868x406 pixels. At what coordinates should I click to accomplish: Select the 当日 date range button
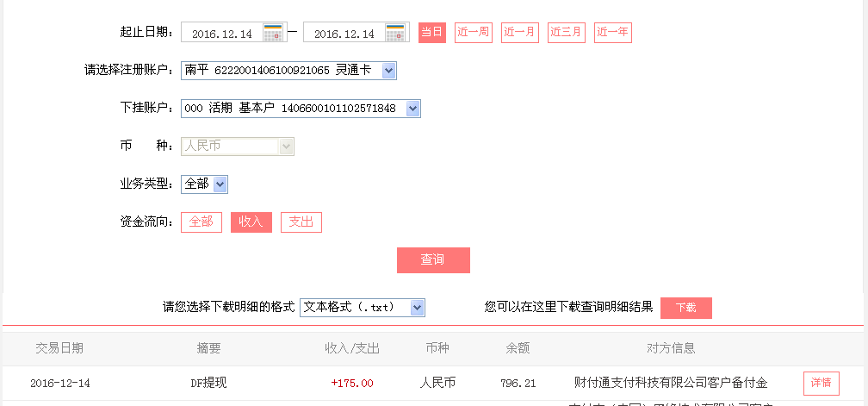coord(432,33)
